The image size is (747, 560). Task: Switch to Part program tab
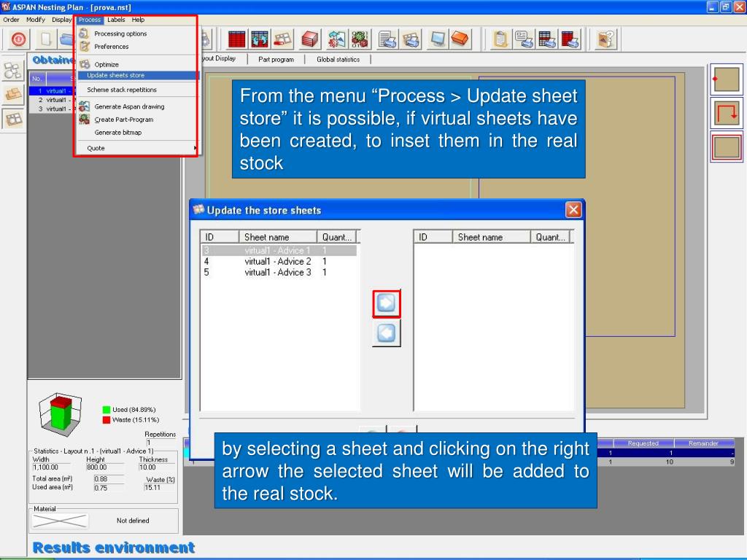276,60
